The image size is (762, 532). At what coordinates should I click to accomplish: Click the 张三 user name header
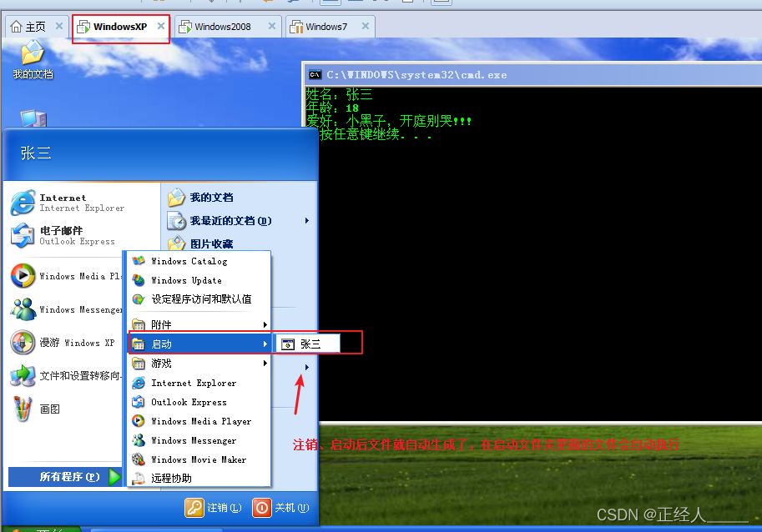tap(36, 153)
